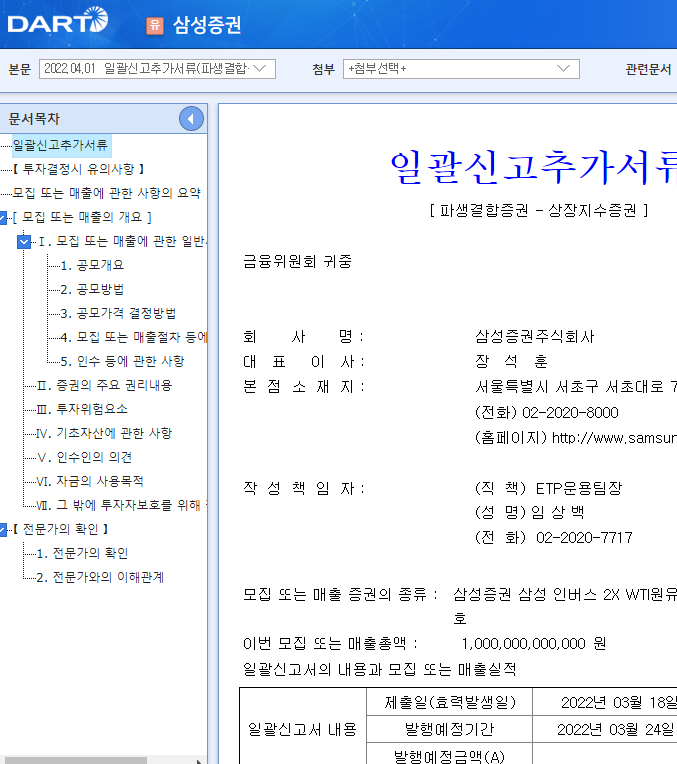Click the 1,000,000,000,000 원 amount
The image size is (677, 764).
click(534, 644)
